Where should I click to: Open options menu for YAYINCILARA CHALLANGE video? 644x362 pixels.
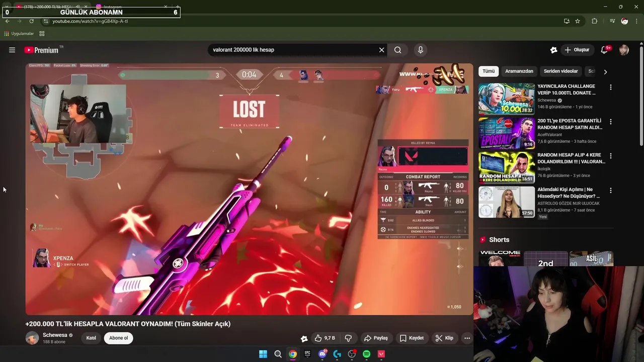(x=611, y=87)
